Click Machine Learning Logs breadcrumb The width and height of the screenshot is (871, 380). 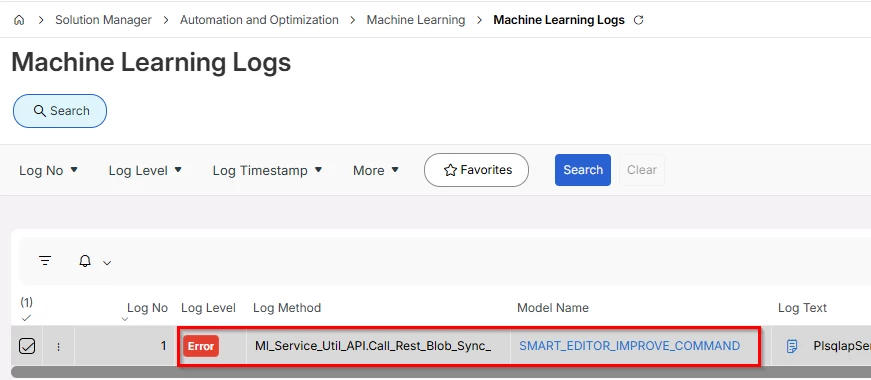point(559,20)
